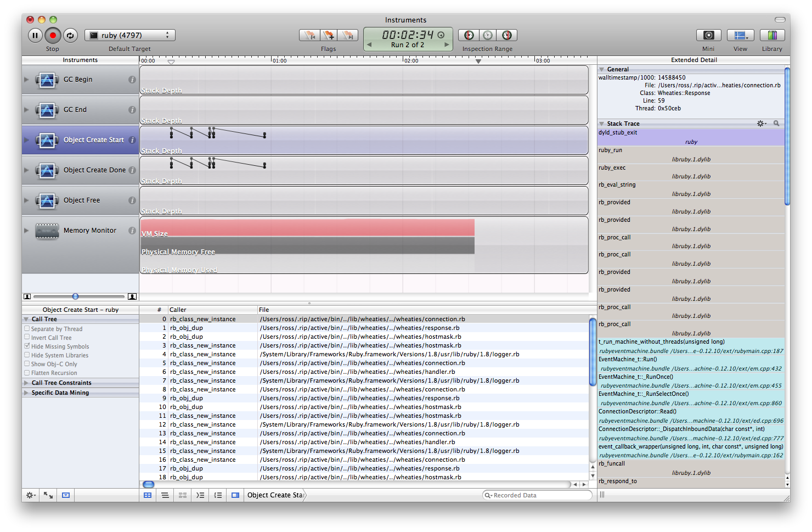812x532 pixels.
Task: Expand the Specific Data Mining section
Action: click(x=60, y=393)
